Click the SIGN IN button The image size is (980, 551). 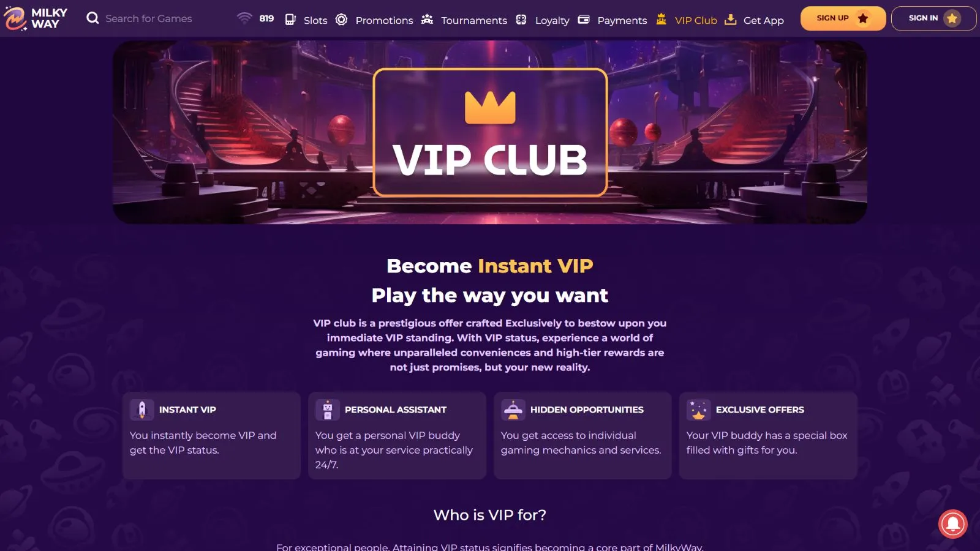coord(933,18)
